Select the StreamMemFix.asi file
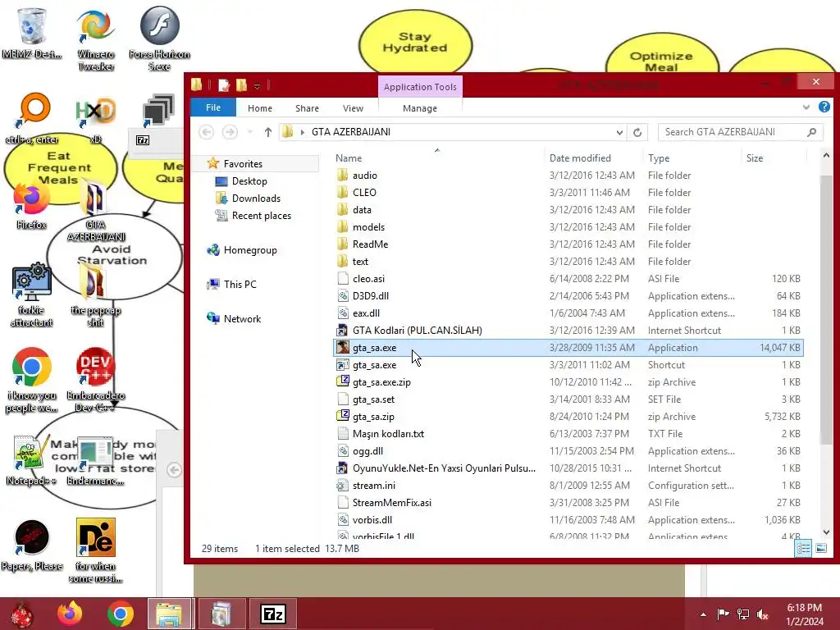 click(x=568, y=503)
